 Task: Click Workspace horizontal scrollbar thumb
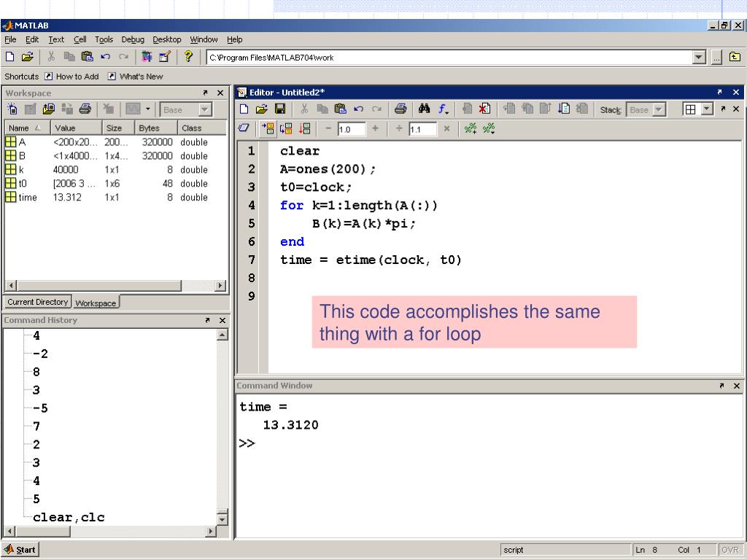pyautogui.click(x=99, y=286)
